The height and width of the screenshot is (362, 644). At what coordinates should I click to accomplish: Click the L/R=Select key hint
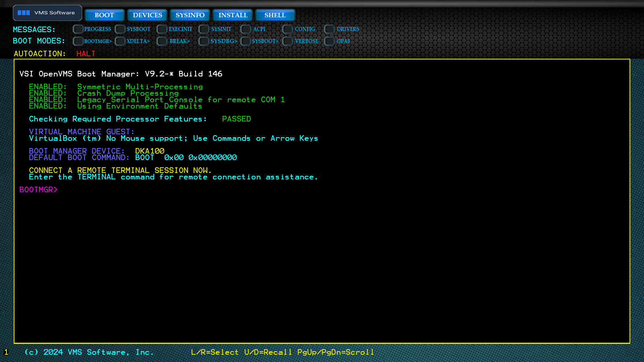click(215, 352)
